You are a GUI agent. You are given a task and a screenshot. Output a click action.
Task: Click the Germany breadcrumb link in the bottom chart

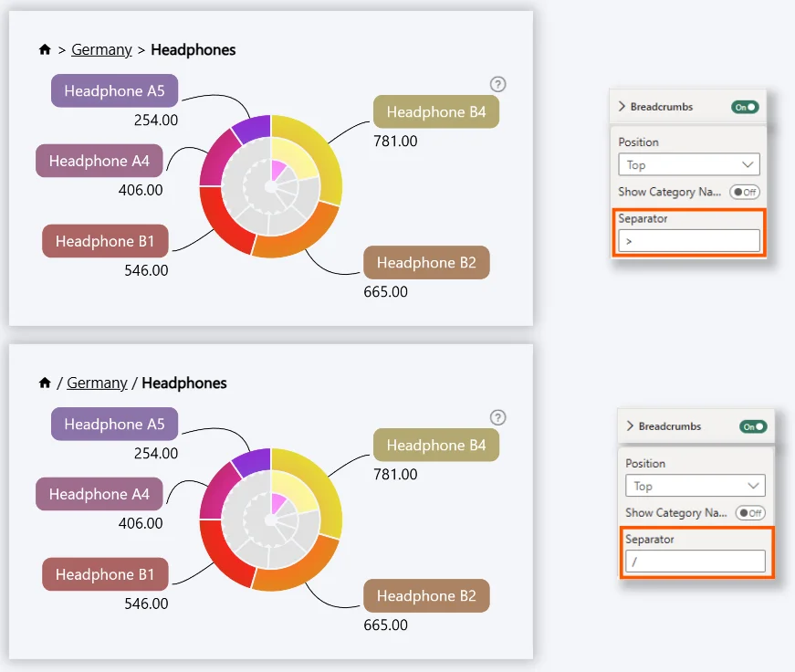coord(97,383)
